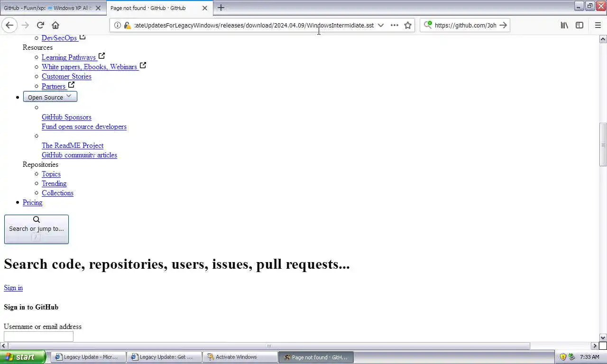Open the browser hamburger menu
Viewport: 607px width, 364px height.
coord(598,25)
